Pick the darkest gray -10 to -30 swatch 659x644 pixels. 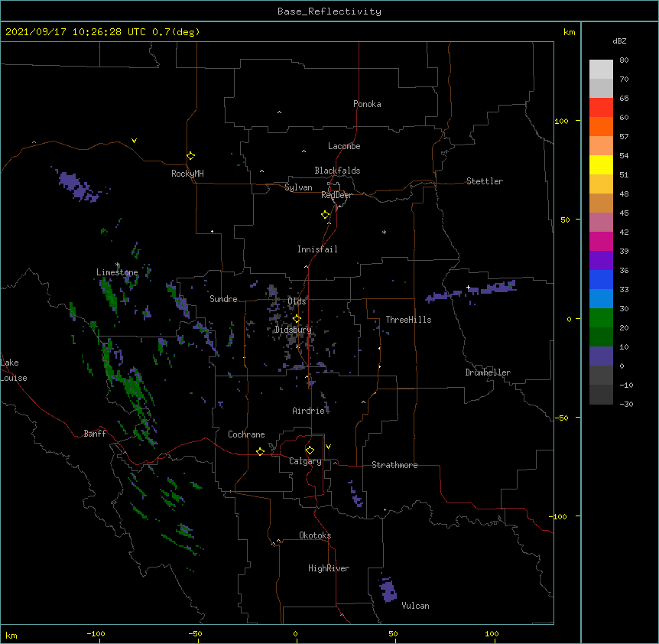tap(601, 395)
